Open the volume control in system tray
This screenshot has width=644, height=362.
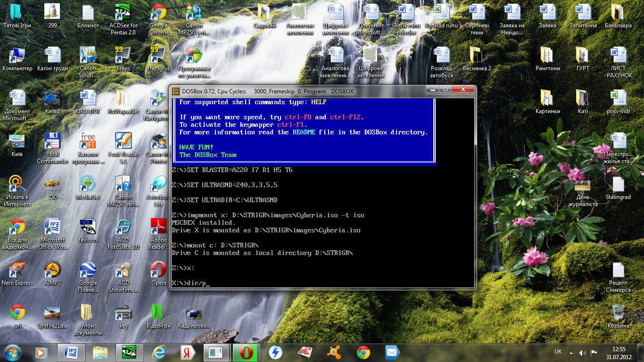[x=583, y=353]
